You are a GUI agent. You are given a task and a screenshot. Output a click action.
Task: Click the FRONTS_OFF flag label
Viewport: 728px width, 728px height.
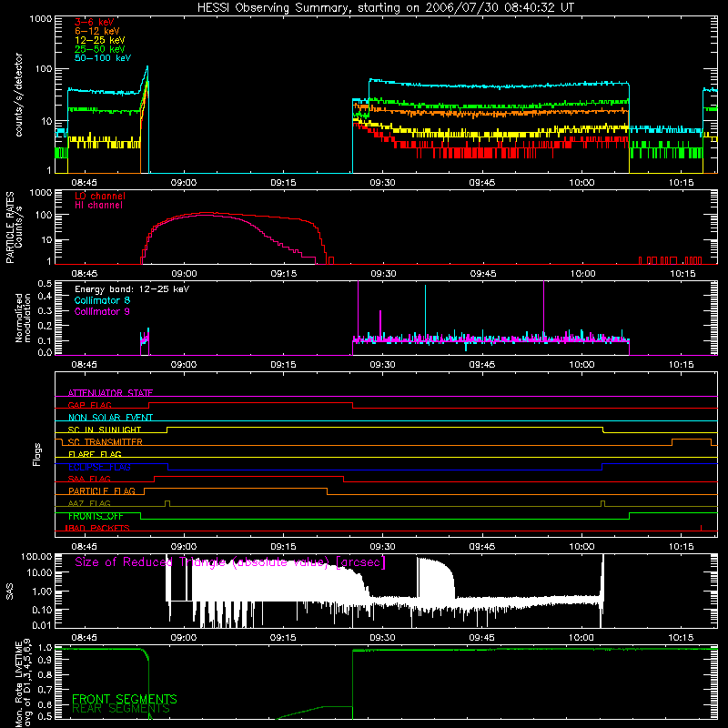[x=96, y=516]
